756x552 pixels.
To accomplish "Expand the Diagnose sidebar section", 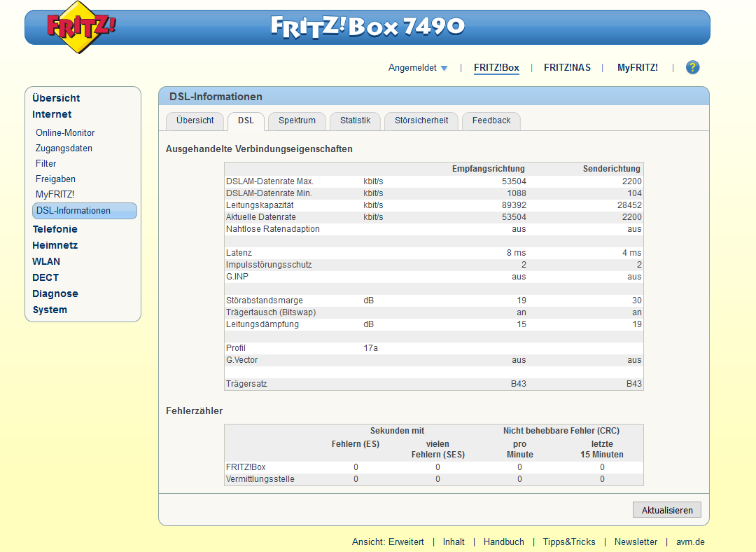I will [x=55, y=294].
